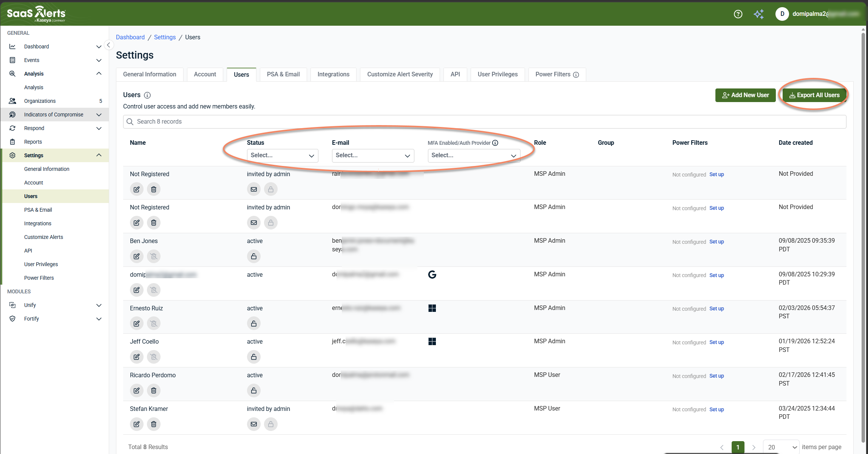Switch to the PSA & Email tab
The height and width of the screenshot is (454, 868).
(283, 74)
